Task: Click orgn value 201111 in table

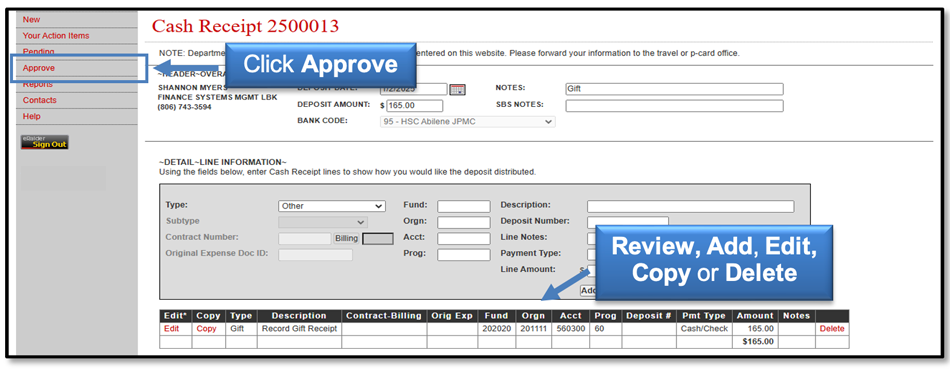Action: tap(533, 328)
